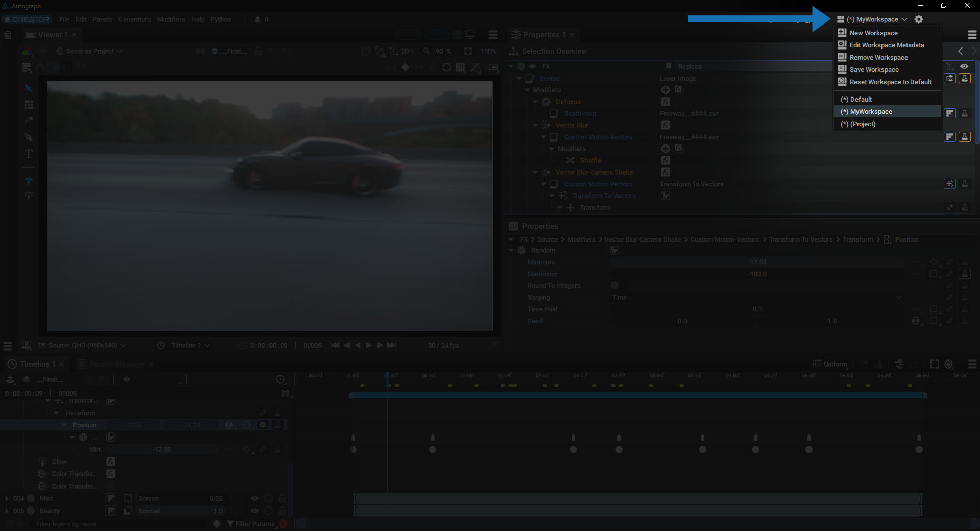This screenshot has height=531, width=980.
Task: Toggle visibility eye for Mist layer
Action: click(254, 498)
